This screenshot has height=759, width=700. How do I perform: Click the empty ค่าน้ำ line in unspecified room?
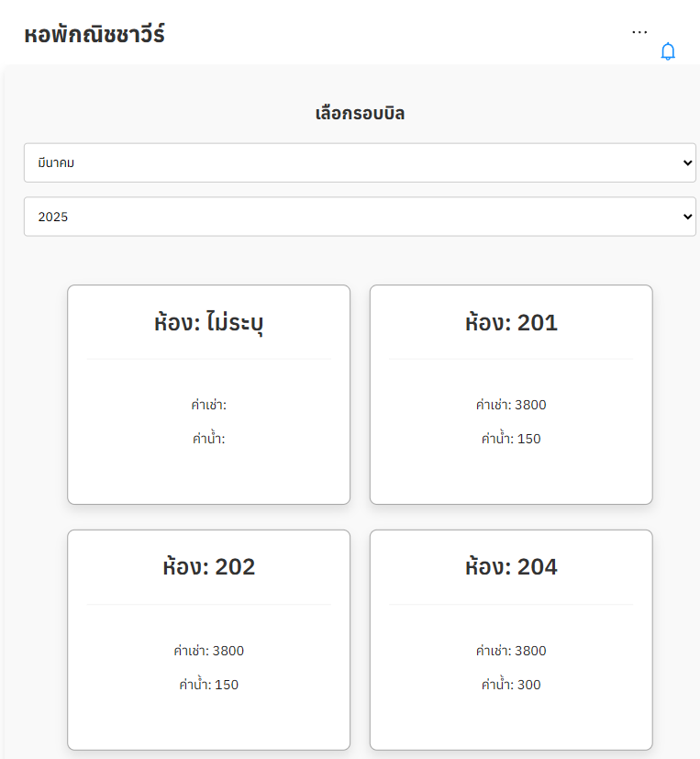(208, 439)
